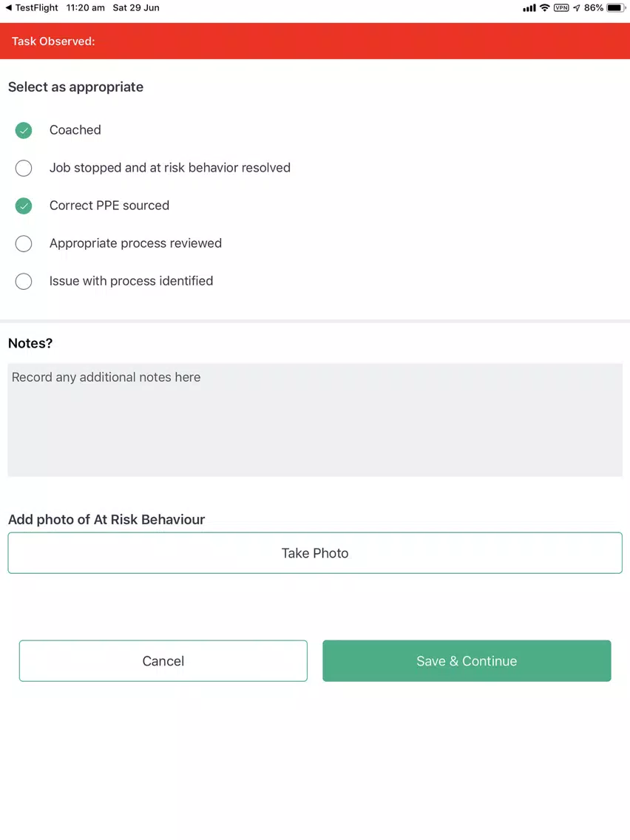630x840 pixels.
Task: Tap the location arrow status icon
Action: tap(577, 8)
